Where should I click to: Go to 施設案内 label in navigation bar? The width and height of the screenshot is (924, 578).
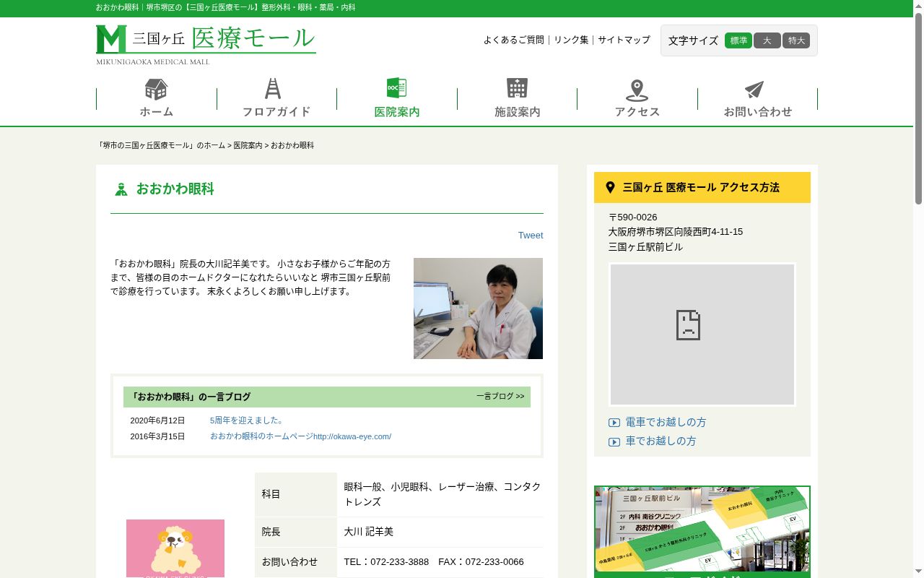point(517,112)
